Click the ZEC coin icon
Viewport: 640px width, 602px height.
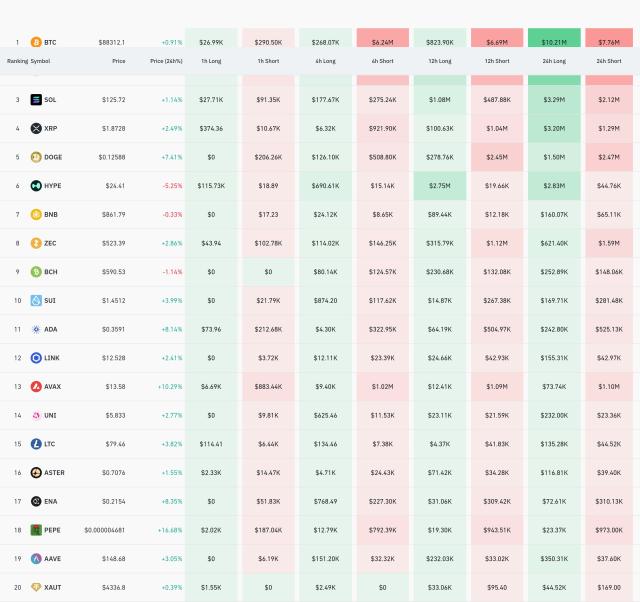tap(36, 243)
